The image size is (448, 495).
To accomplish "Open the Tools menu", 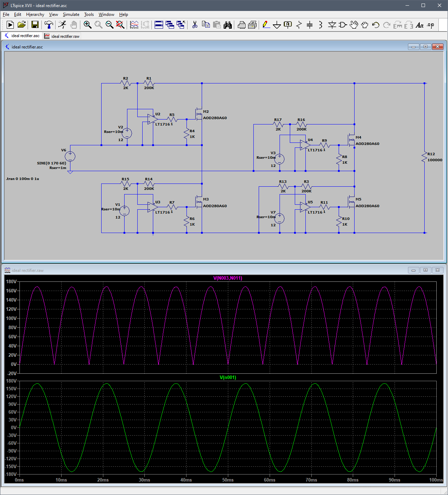I will pyautogui.click(x=89, y=14).
